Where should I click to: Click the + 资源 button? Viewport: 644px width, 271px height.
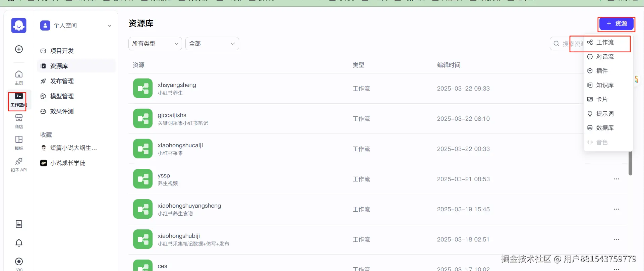pos(617,24)
